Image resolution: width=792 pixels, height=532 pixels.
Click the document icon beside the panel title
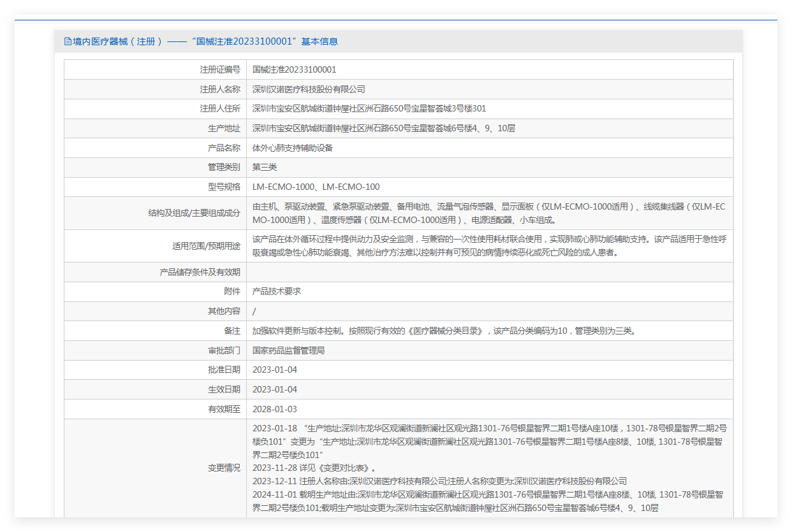click(x=68, y=41)
